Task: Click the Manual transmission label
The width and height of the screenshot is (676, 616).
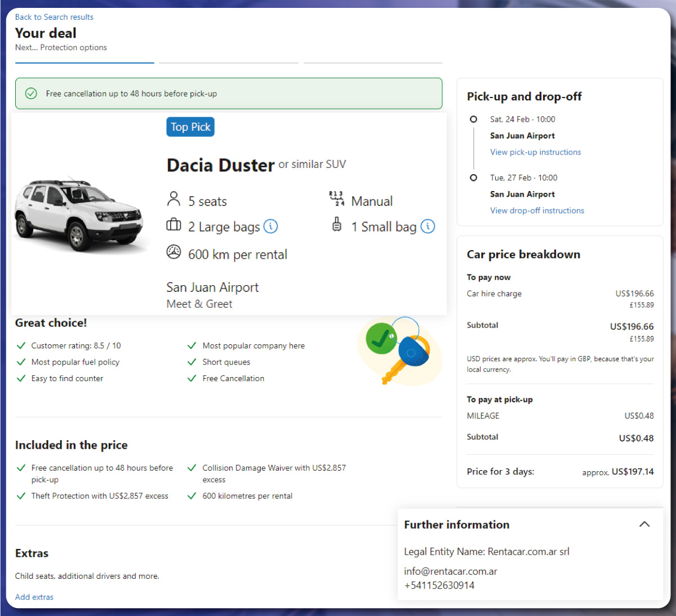Action: (372, 201)
